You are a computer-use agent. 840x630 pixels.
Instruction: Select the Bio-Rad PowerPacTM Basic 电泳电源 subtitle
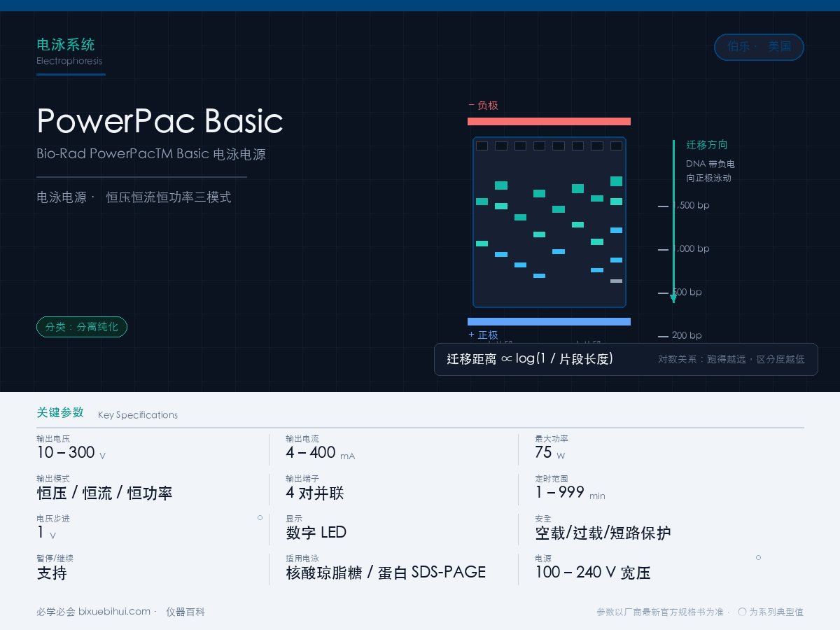coord(151,154)
